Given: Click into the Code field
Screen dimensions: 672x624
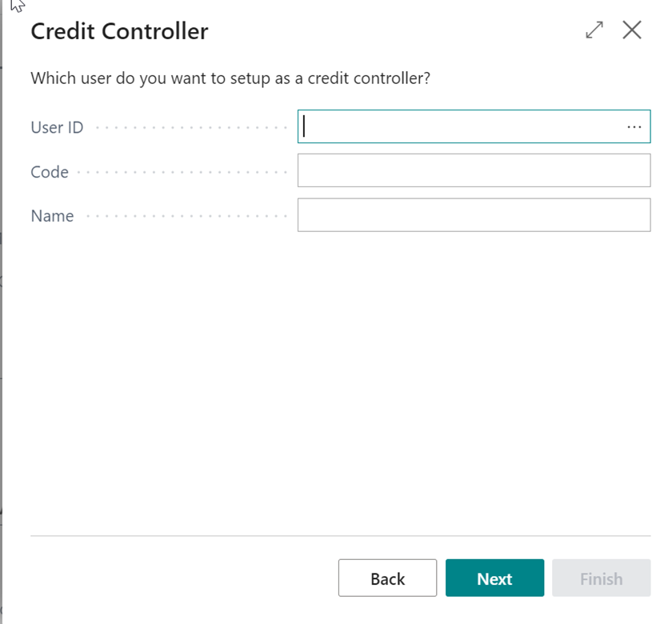Looking at the screenshot, I should (x=474, y=170).
